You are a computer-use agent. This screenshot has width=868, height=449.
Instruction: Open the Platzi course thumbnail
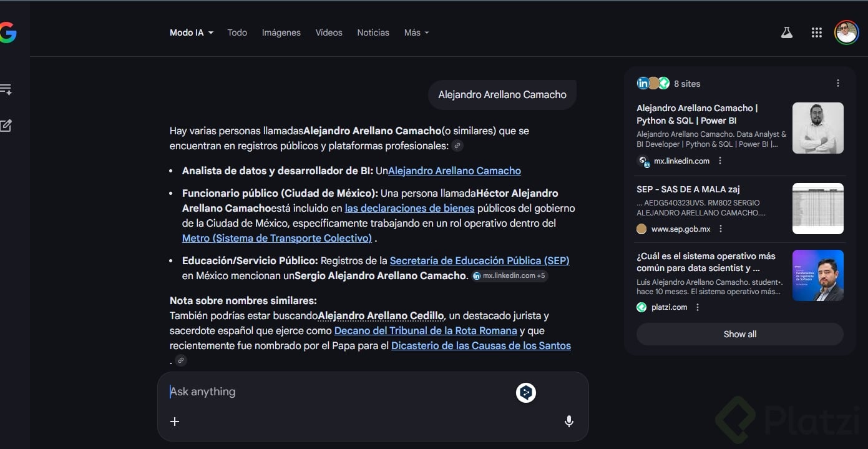click(x=817, y=275)
